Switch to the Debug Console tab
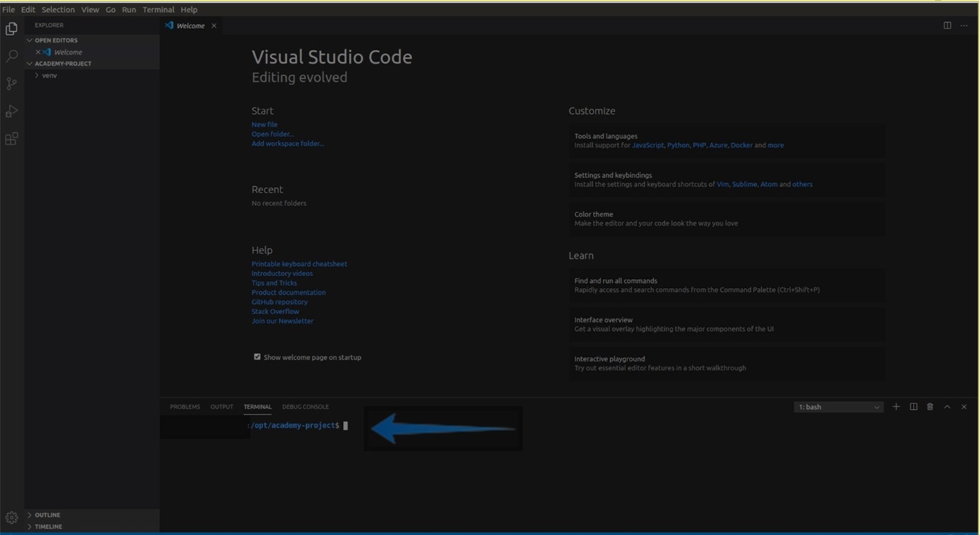Viewport: 980px width, 535px height. click(305, 407)
